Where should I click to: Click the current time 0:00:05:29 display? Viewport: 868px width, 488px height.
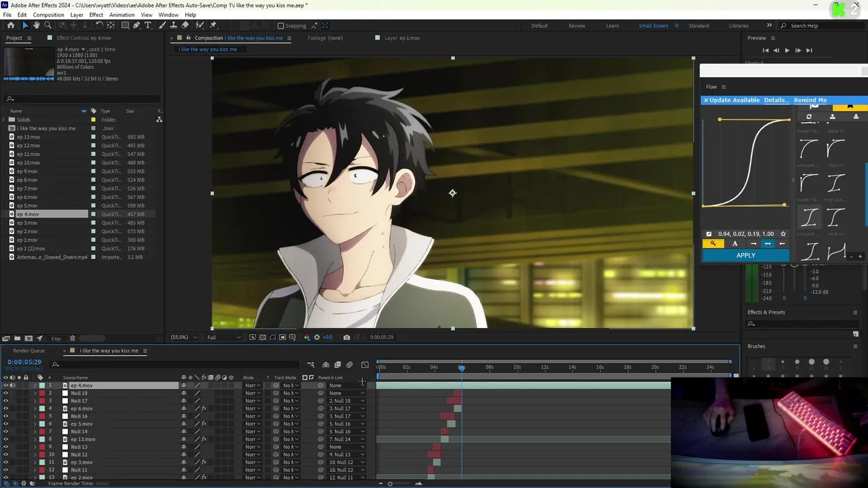24,362
